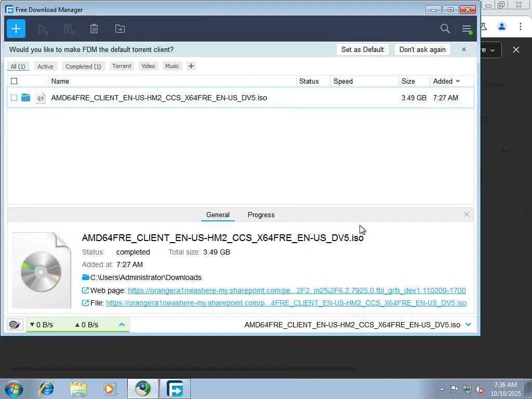Click the muted volume tray icon

click(480, 390)
